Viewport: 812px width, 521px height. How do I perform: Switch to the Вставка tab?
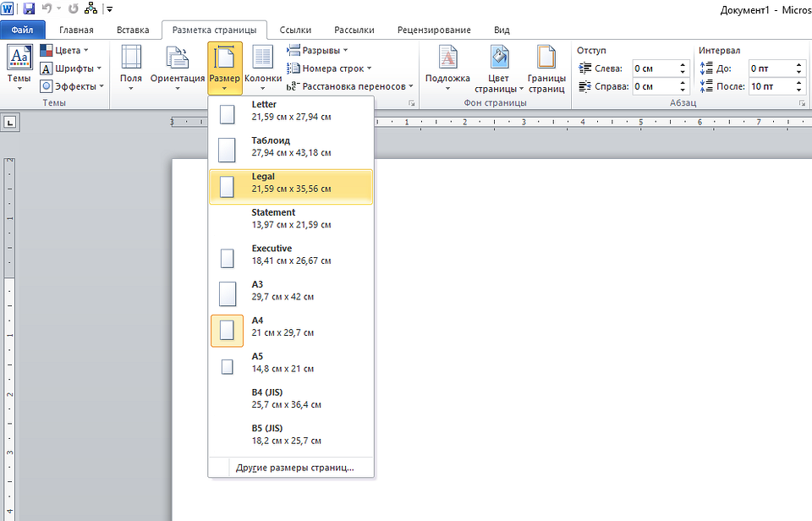pos(133,30)
